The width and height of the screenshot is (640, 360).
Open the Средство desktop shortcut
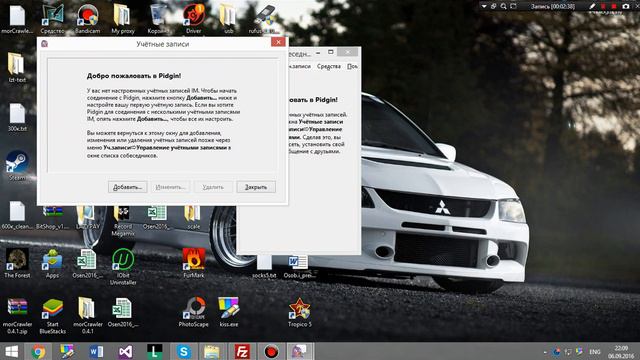(52, 19)
